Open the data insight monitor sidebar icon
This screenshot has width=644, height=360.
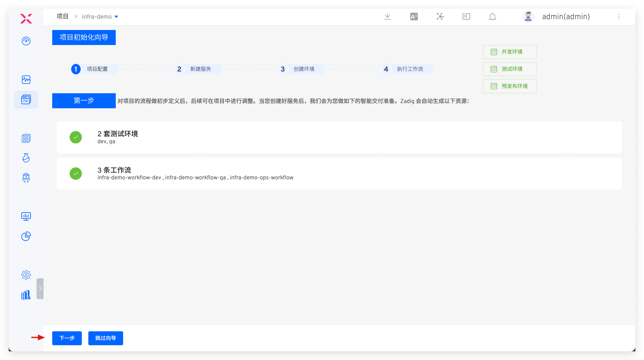(x=26, y=216)
